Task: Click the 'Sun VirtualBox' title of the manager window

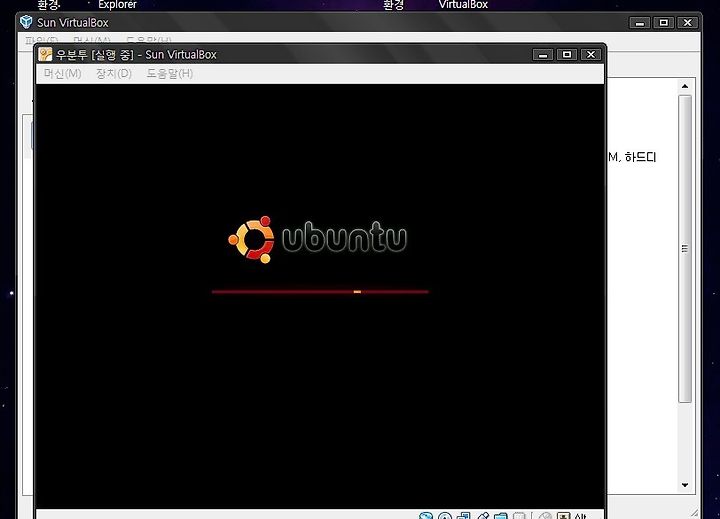Action: click(x=73, y=23)
